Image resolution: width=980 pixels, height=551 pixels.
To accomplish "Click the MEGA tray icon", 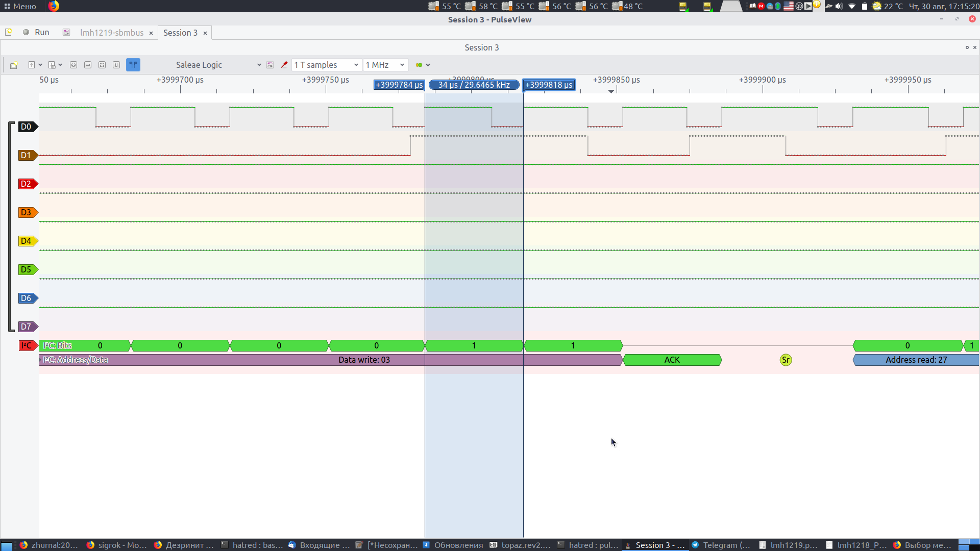I will (x=761, y=6).
